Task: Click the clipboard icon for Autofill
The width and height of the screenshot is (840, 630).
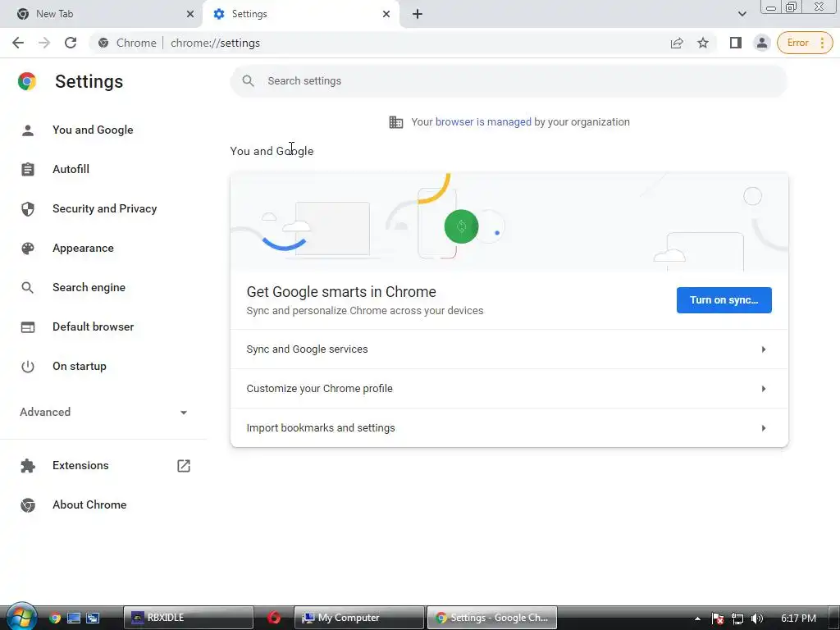Action: coord(28,169)
